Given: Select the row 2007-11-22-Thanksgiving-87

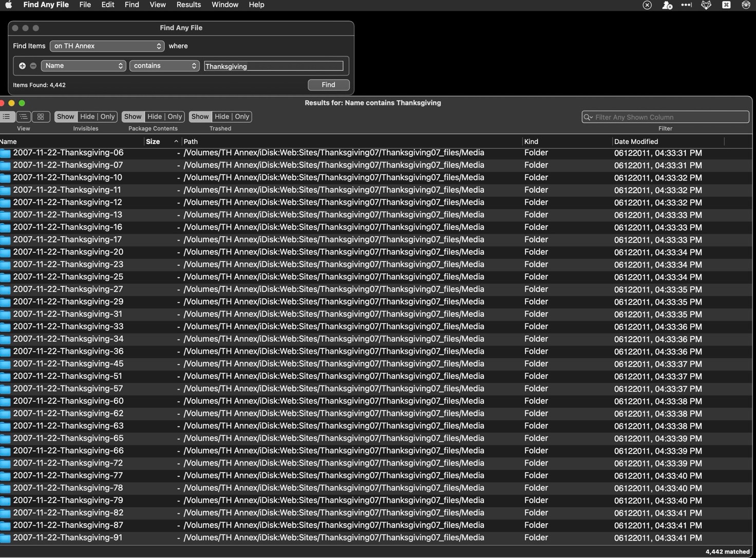Looking at the screenshot, I should point(376,526).
